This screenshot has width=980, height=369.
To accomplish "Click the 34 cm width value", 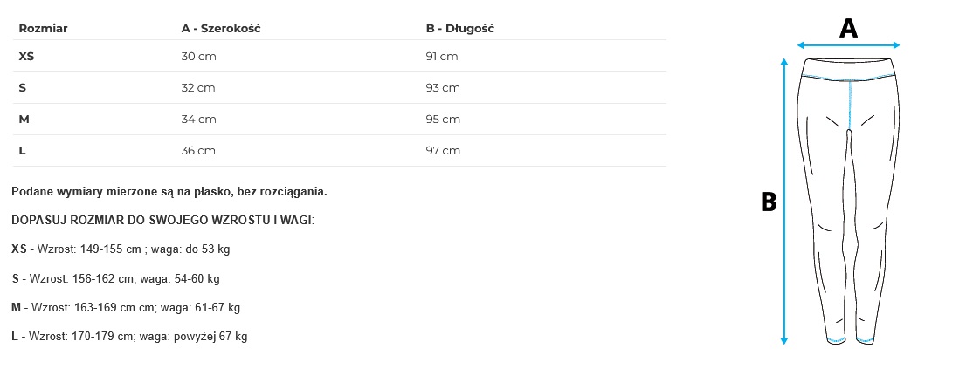I will [198, 119].
